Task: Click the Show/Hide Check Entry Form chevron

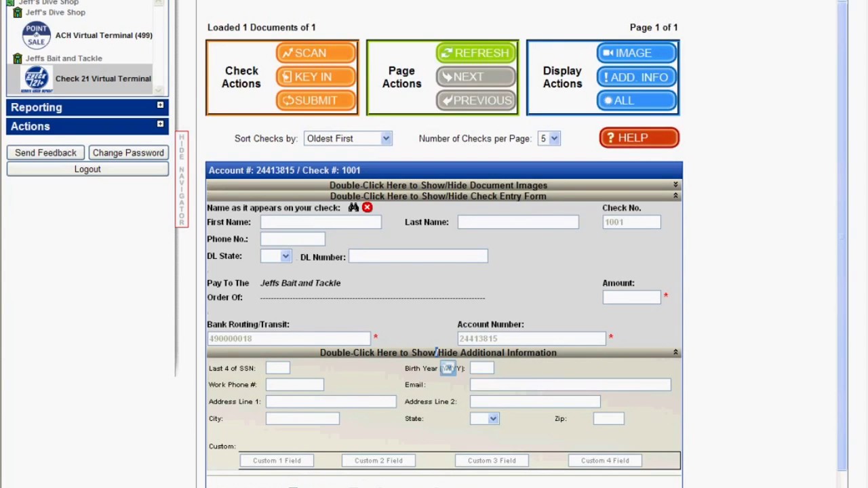Action: coord(675,196)
